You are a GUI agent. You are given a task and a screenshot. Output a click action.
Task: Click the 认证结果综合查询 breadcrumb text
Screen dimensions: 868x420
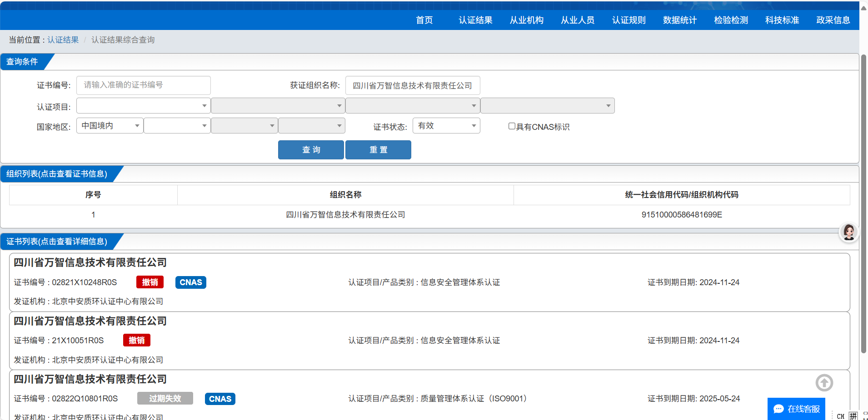[123, 40]
